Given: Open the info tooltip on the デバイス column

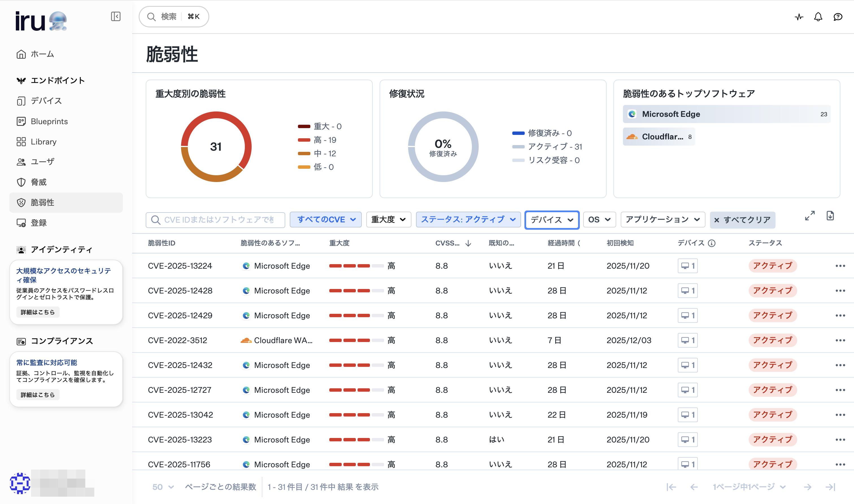Looking at the screenshot, I should coord(712,243).
